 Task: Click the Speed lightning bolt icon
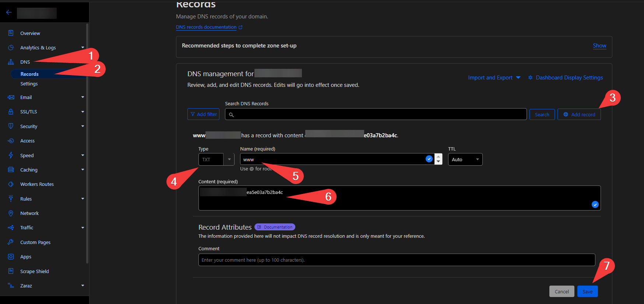coord(11,155)
